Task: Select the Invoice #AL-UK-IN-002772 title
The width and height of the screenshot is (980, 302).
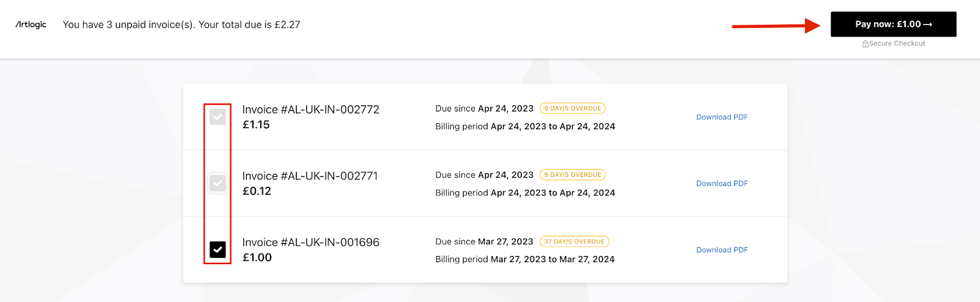Action: coord(311,110)
